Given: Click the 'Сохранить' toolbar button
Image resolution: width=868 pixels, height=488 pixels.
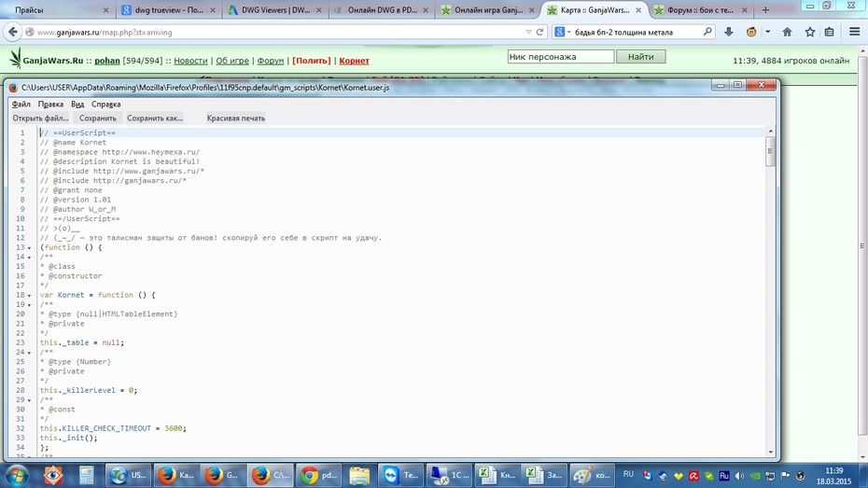Looking at the screenshot, I should [x=97, y=118].
